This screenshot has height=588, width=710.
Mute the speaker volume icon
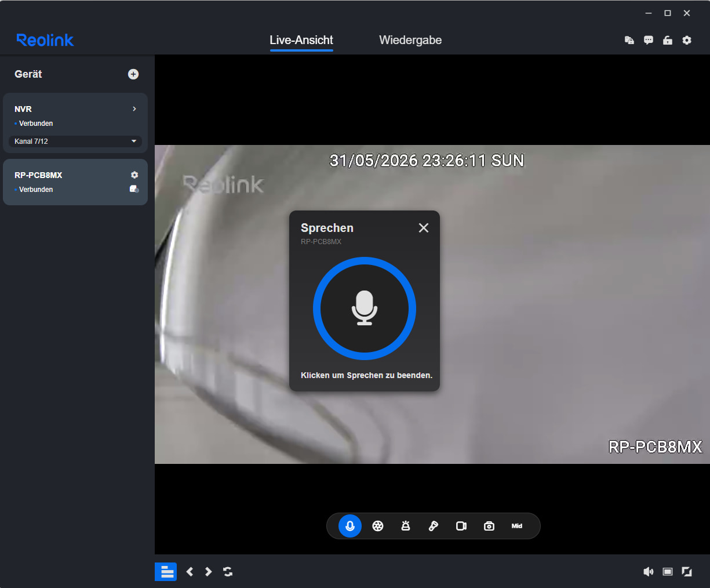[649, 572]
